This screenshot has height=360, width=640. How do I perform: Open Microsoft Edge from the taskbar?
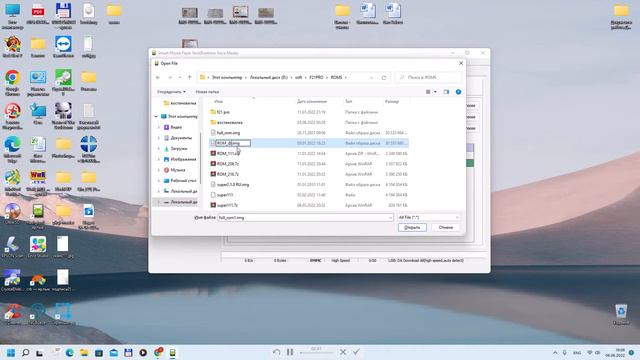tap(69, 352)
